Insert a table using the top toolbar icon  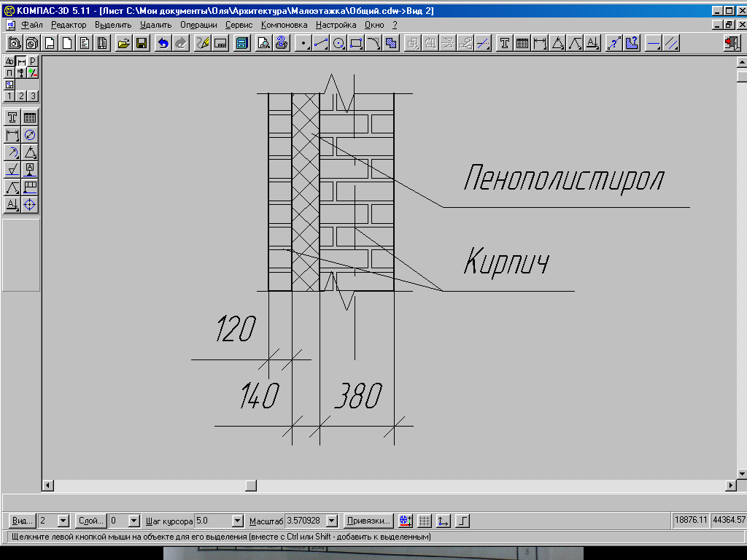(522, 43)
